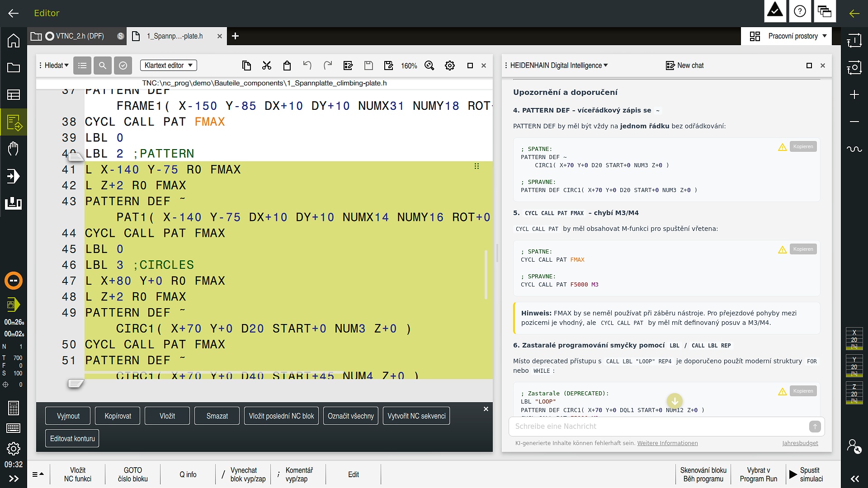Image resolution: width=868 pixels, height=488 pixels.
Task: Click the magnifier zoom icon beside 160%
Action: tap(429, 66)
